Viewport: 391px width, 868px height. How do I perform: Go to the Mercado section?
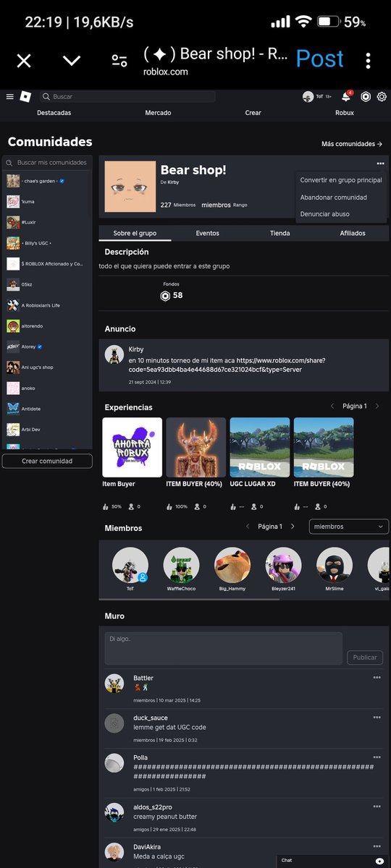pos(158,113)
